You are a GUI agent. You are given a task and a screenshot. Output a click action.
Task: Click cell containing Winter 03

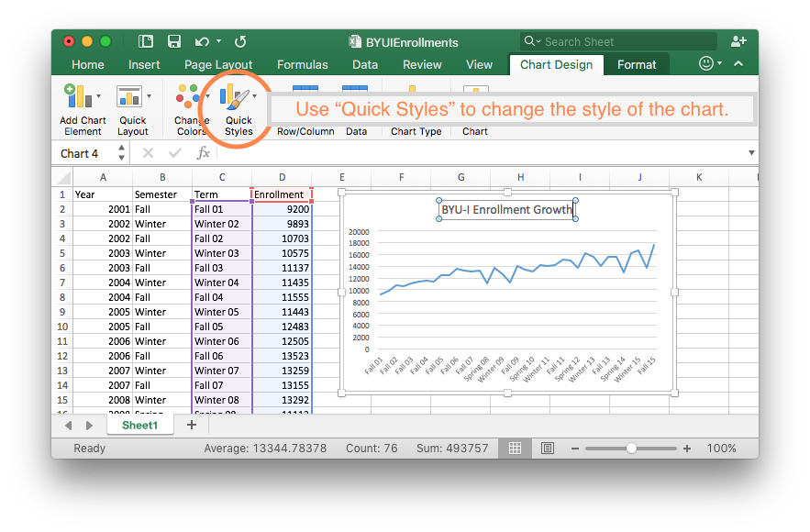point(222,253)
